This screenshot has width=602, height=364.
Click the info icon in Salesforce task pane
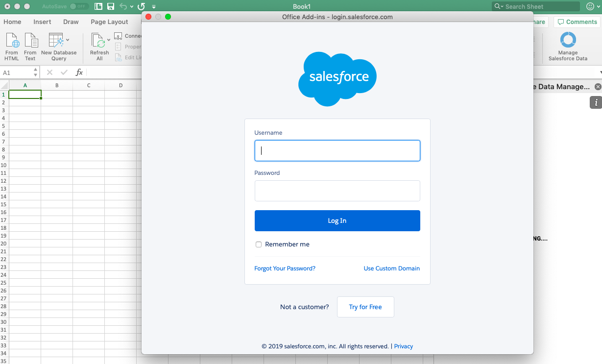point(596,102)
